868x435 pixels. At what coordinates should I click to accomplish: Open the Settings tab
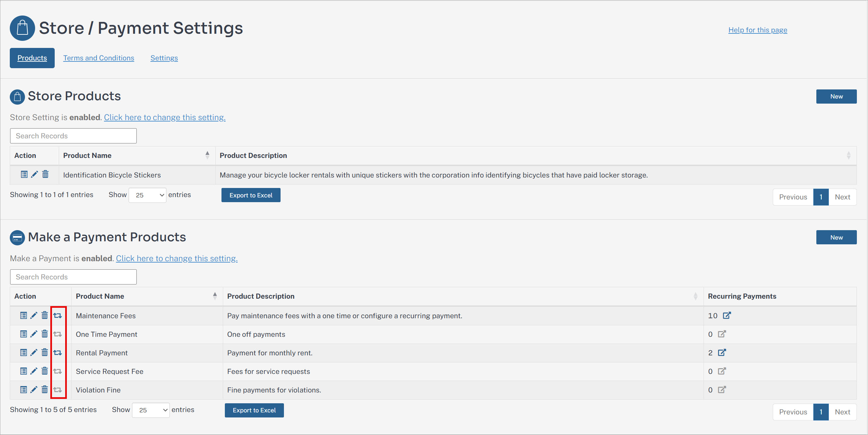pos(164,58)
